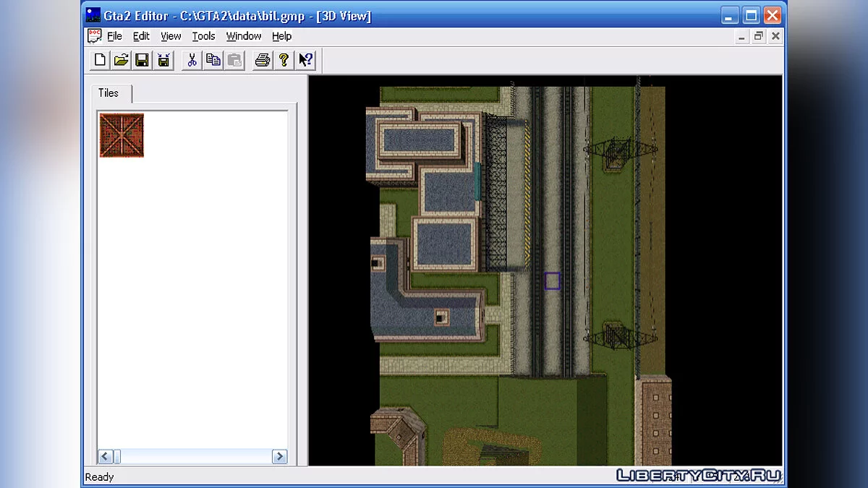Print using the printer icon
This screenshot has width=868, height=488.
(263, 60)
